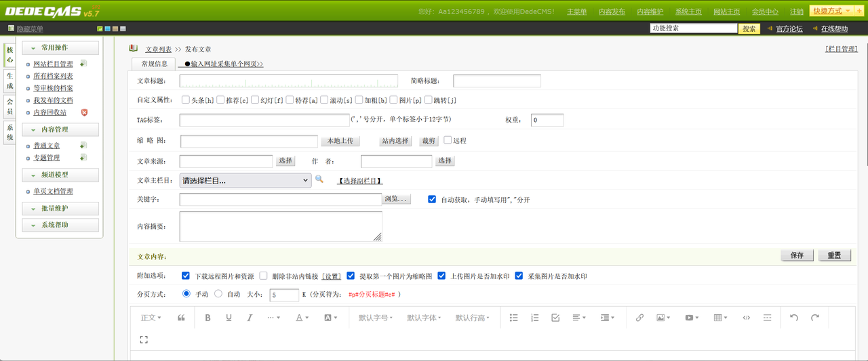The image size is (868, 361).
Task: Click the book icon before 文章列表
Action: point(133,49)
